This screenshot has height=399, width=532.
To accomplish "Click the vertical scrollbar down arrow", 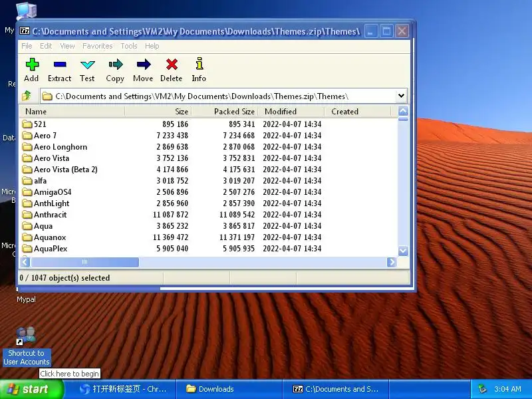I will (x=403, y=251).
